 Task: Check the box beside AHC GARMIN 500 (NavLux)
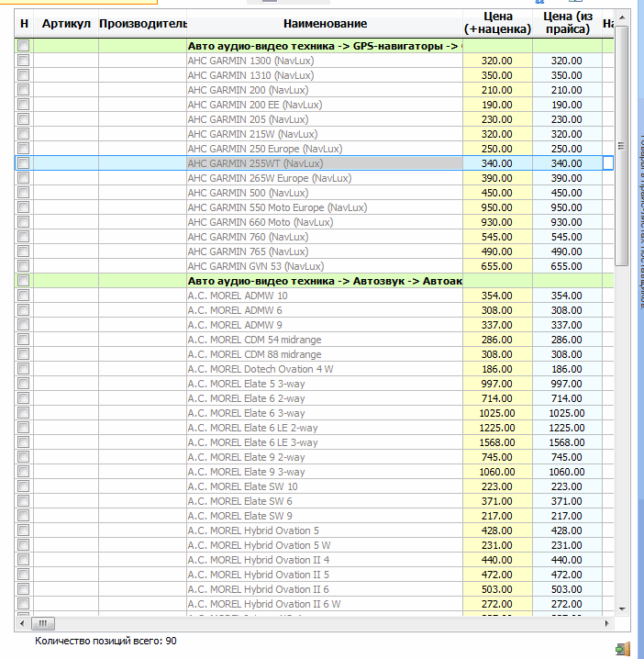(24, 193)
